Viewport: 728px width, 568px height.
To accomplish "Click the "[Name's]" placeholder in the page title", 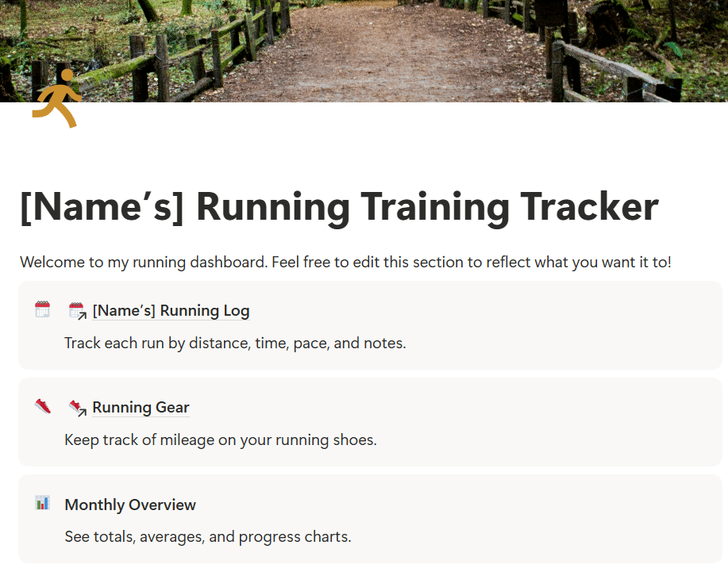I will click(101, 206).
